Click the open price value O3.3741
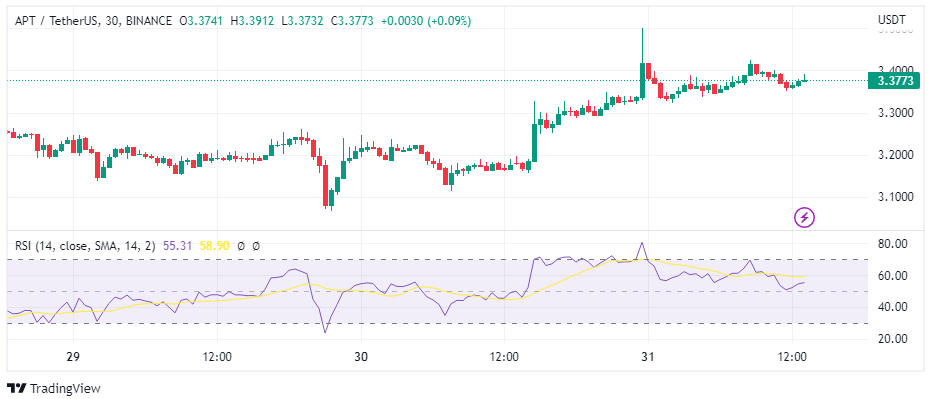 [202, 21]
